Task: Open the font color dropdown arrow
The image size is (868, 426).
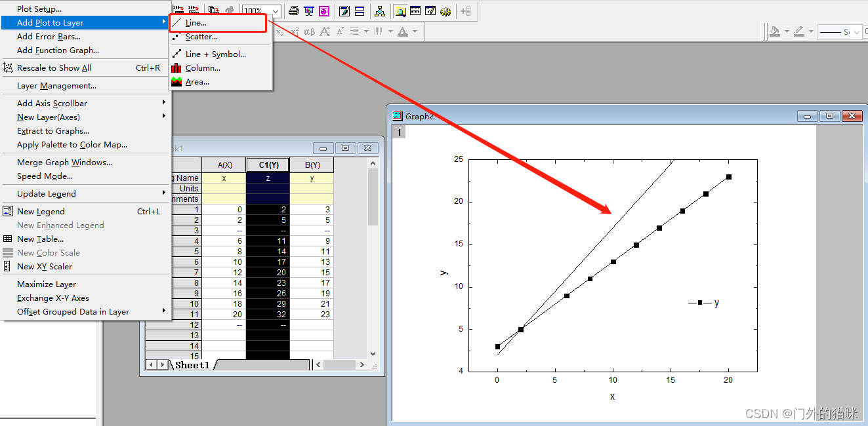Action: click(415, 31)
